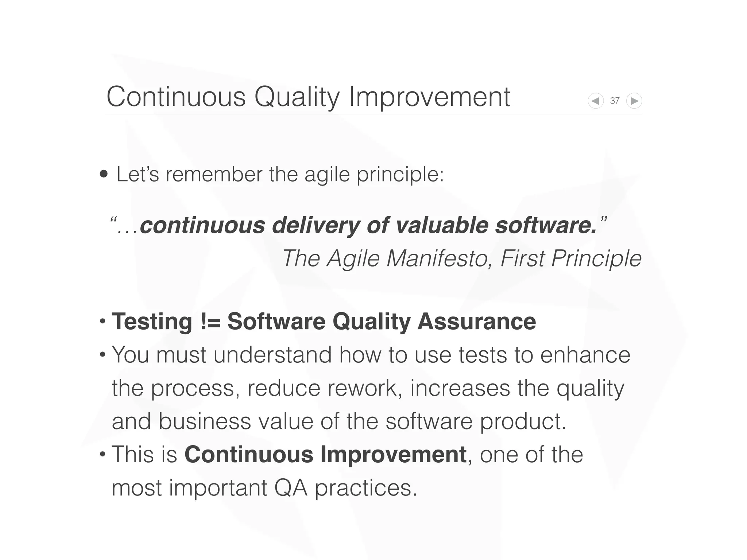Viewport: 747px width, 560px height.
Task: Click the words 'This is' in last bullet
Action: pos(144,454)
